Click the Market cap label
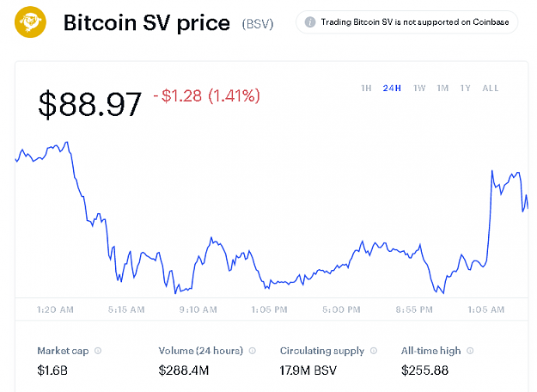This screenshot has height=392, width=537. tap(63, 351)
